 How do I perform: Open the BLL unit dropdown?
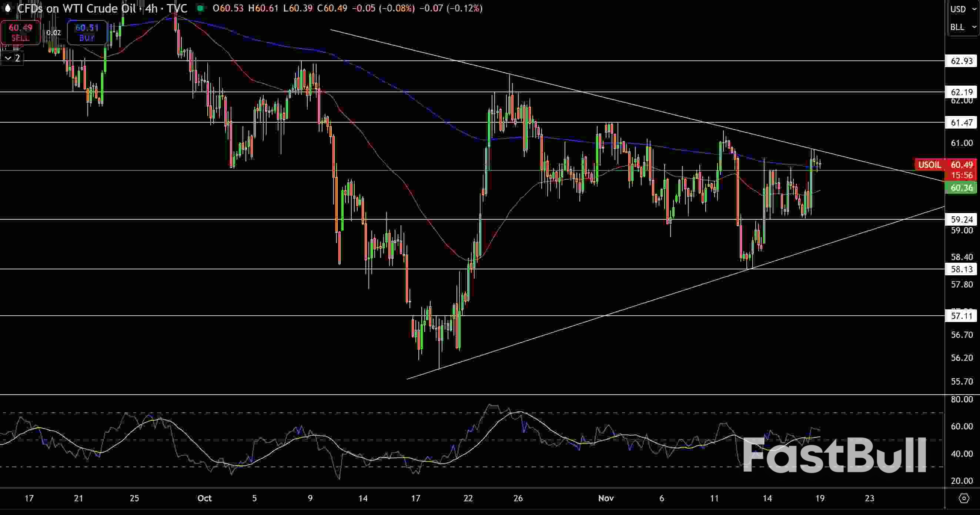[963, 27]
